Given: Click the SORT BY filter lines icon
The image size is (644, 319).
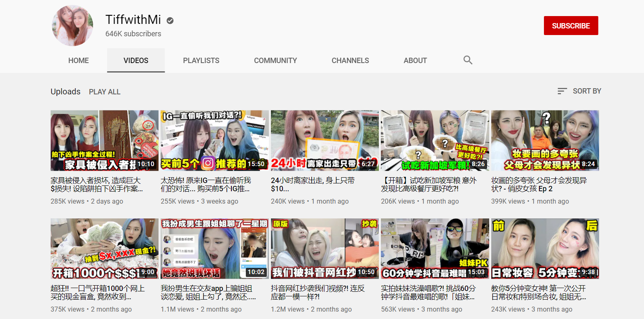Looking at the screenshot, I should click(562, 91).
